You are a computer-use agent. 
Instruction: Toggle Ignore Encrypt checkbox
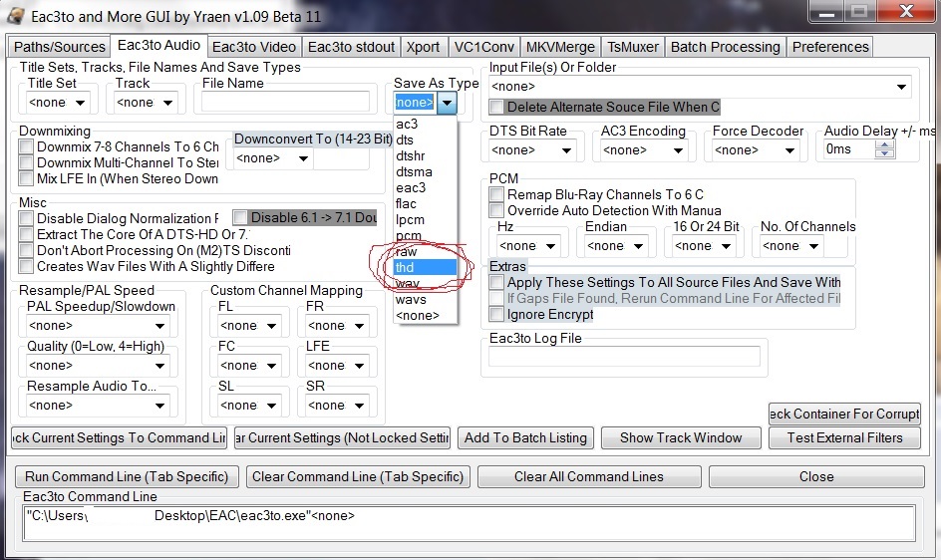(496, 315)
